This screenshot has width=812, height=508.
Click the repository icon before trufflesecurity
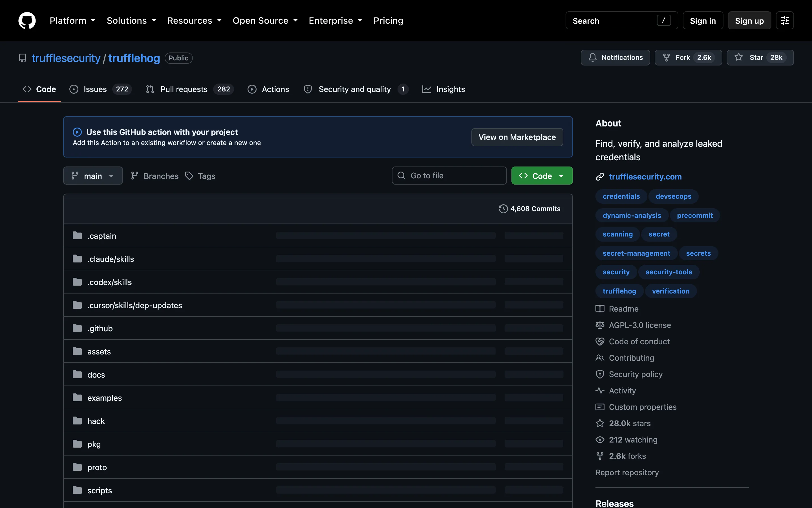[23, 58]
